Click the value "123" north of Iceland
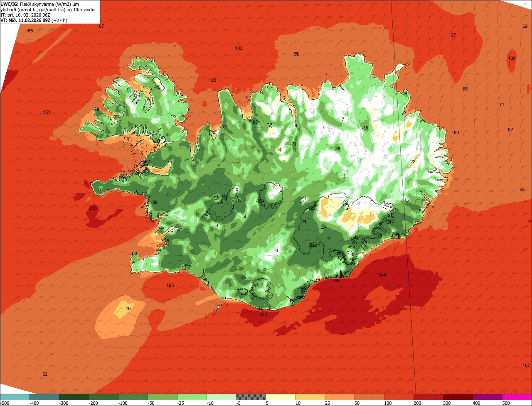532x406 pixels. coord(212,80)
